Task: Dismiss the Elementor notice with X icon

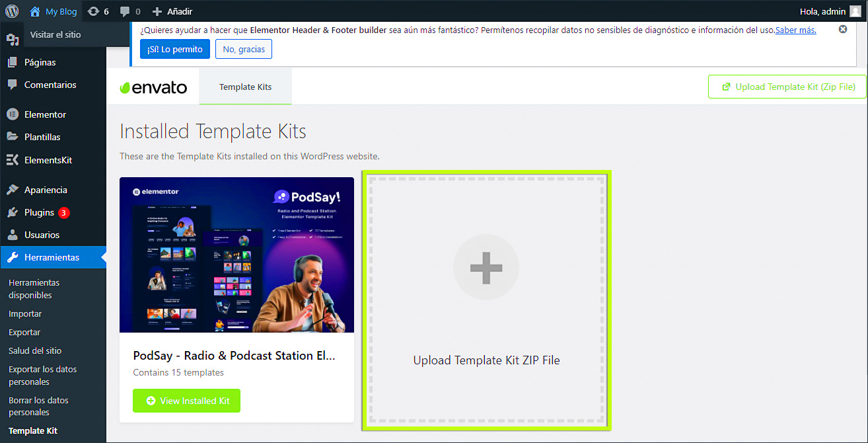Action: pyautogui.click(x=842, y=29)
